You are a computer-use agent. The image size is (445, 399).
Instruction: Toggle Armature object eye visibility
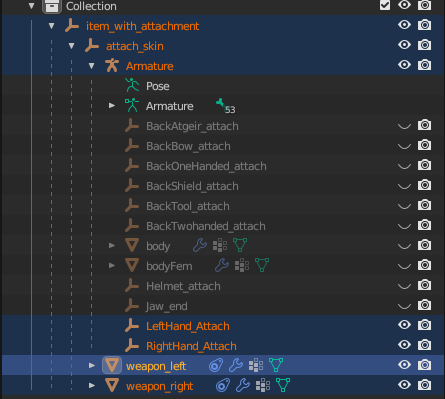tap(404, 65)
